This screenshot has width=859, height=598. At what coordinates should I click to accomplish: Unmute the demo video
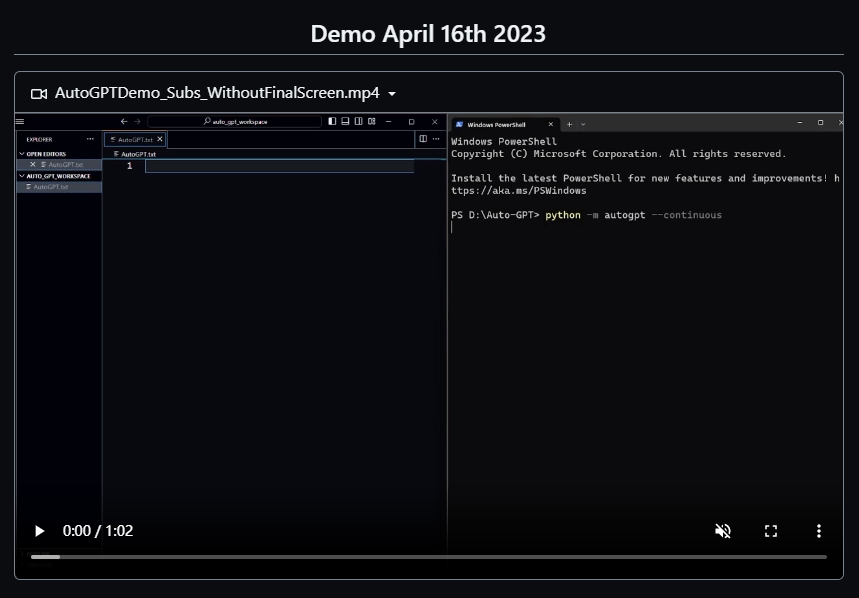click(x=723, y=531)
